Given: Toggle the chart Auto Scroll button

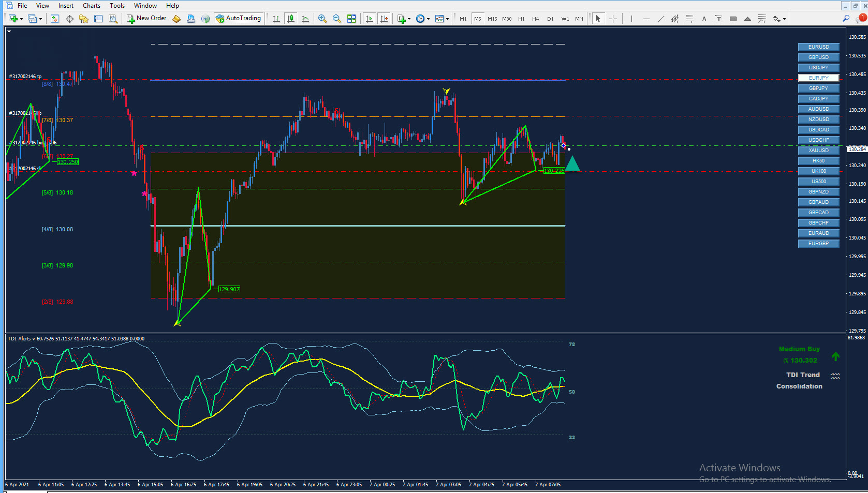Looking at the screenshot, I should coord(369,19).
